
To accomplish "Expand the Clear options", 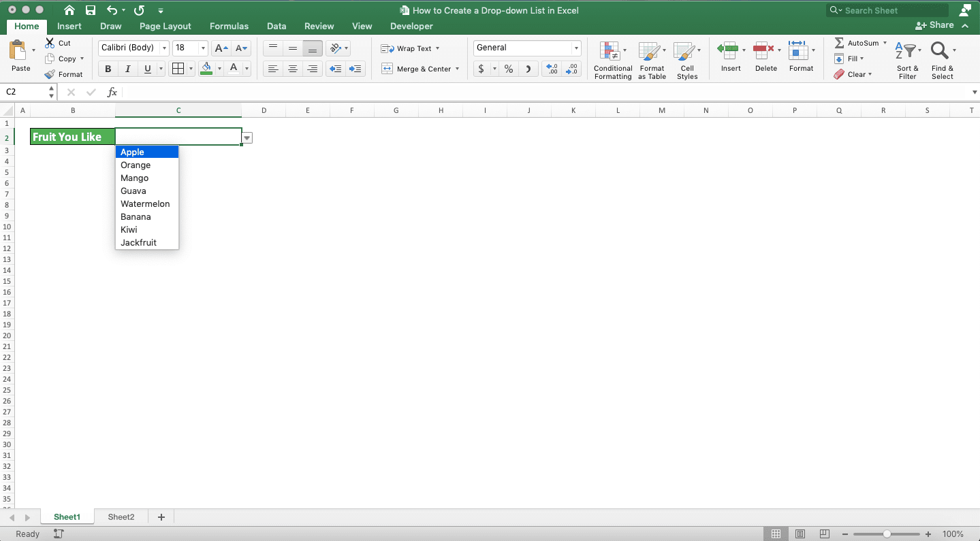I will point(870,74).
